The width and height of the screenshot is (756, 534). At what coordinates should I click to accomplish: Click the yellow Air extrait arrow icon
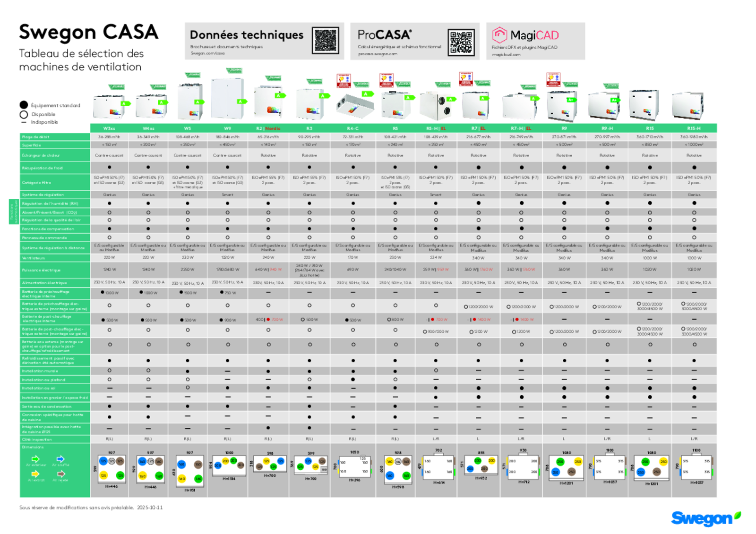click(35, 474)
